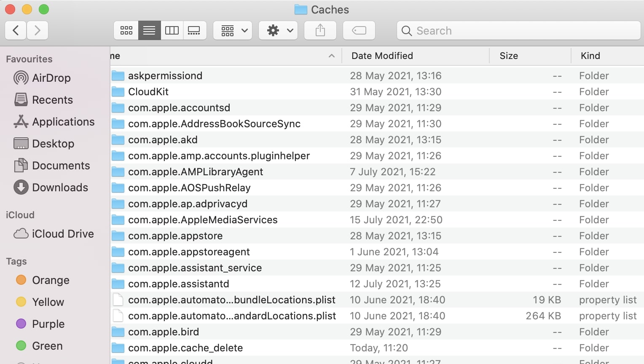Open the group-by arrangement dropdown

click(233, 30)
